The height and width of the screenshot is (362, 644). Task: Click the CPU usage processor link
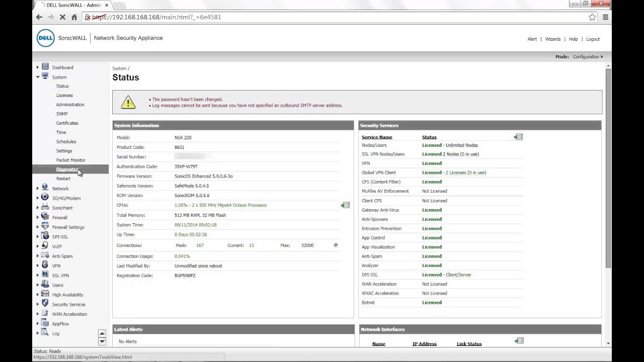(220, 205)
